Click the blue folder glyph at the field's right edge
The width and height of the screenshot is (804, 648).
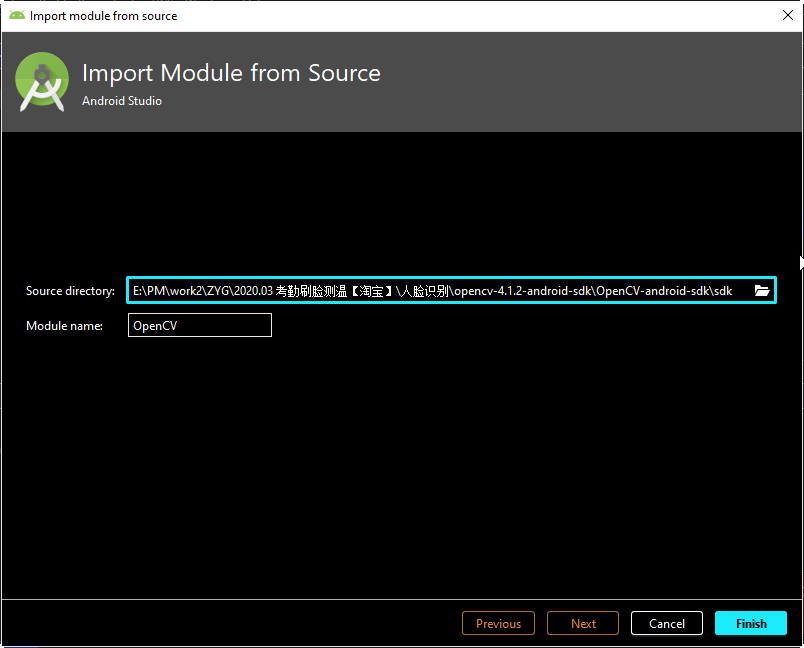click(762, 290)
